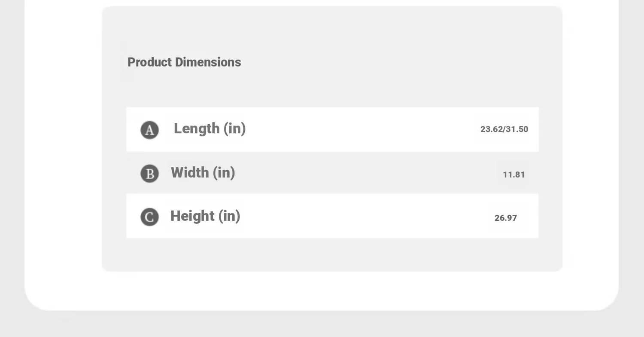Screen dimensions: 644x337
Task: Click the word Product in heading
Action: [149, 62]
